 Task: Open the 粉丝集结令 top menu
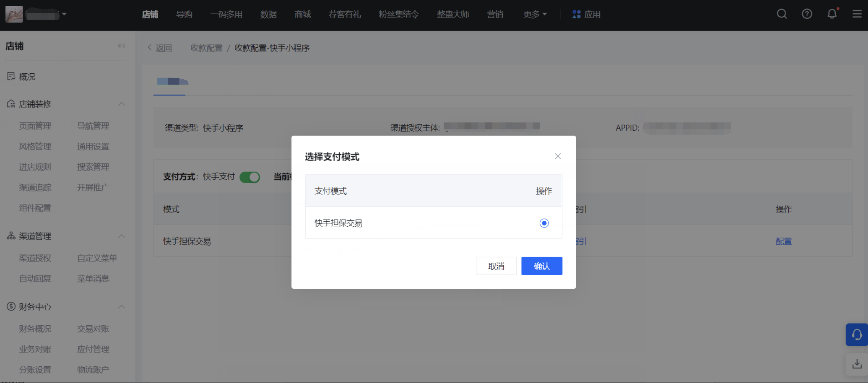399,14
